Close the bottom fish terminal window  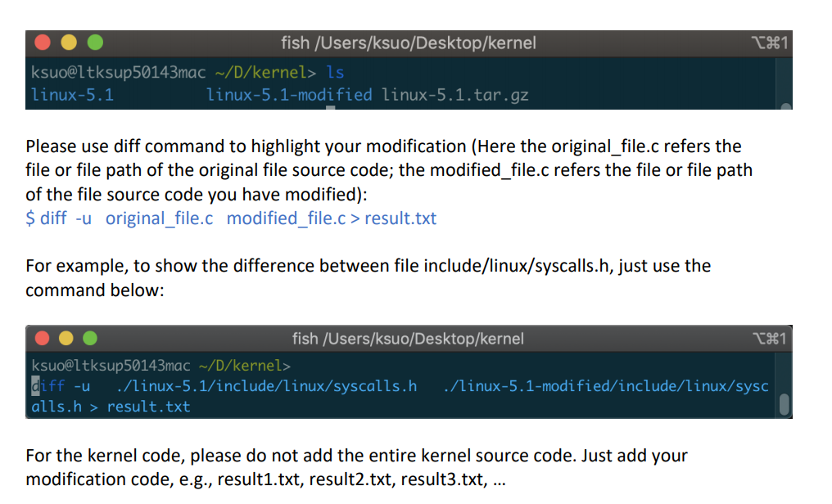click(41, 338)
